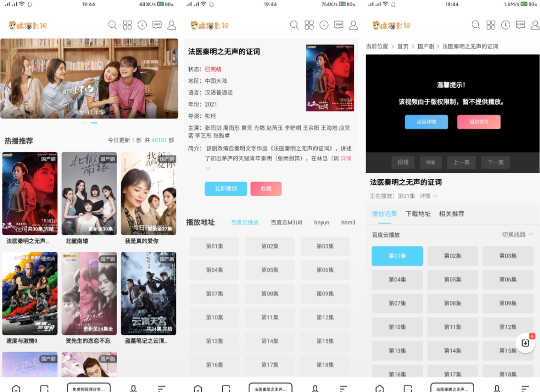Tap the 返回详情 button in the player
Screen dimensions: 540x392
coord(426,122)
